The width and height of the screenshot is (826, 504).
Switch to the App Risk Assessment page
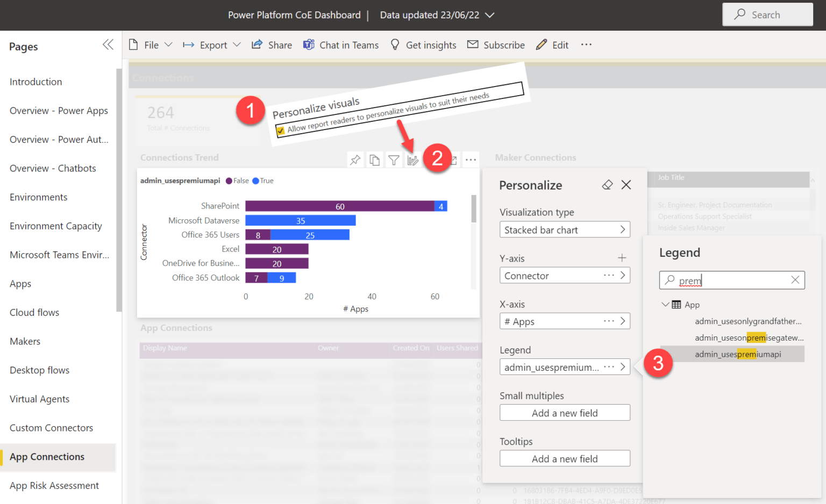54,485
